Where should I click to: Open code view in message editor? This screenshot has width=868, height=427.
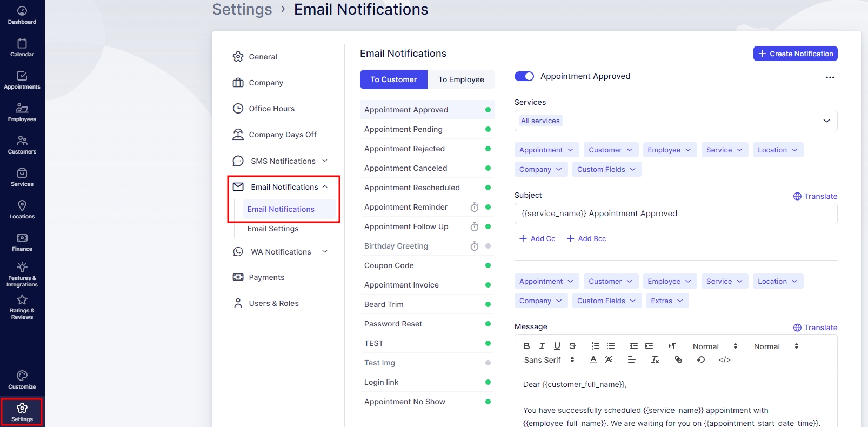point(724,360)
